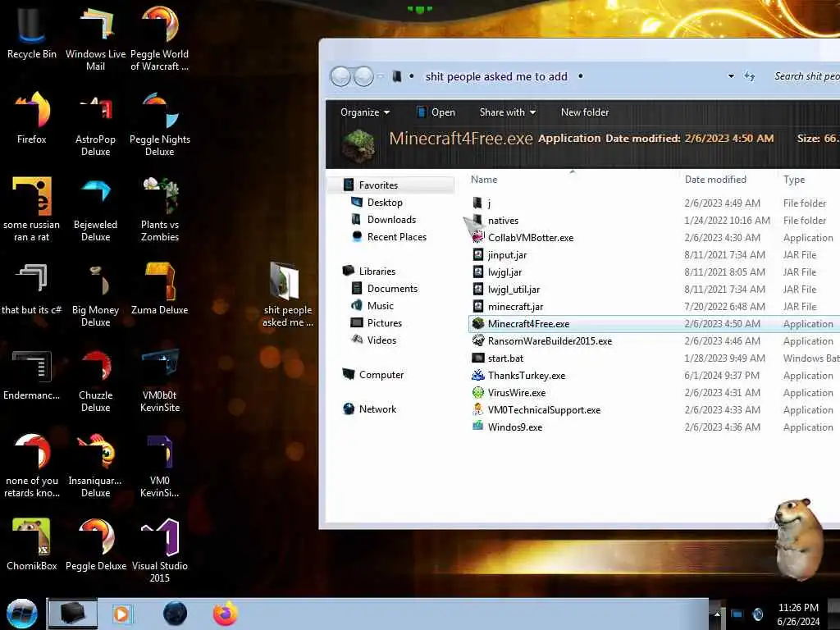Screen dimensions: 840x630
Task: Open the Share with dropdown
Action: [507, 112]
